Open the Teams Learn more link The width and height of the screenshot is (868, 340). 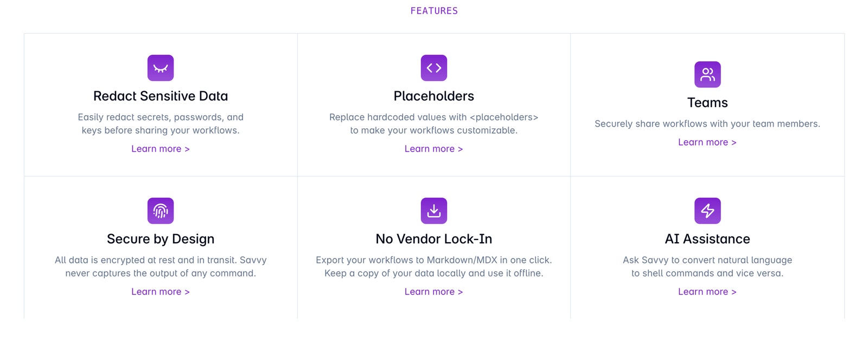coord(707,142)
